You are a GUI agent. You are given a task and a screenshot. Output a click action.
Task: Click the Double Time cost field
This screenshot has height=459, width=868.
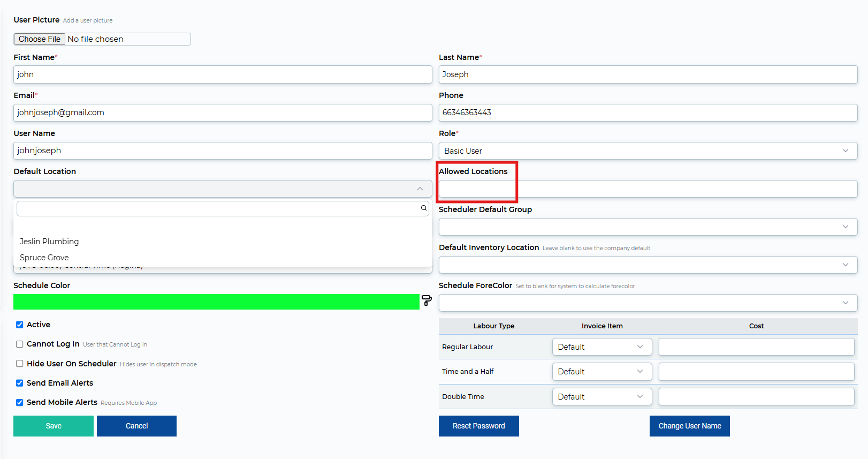[756, 396]
